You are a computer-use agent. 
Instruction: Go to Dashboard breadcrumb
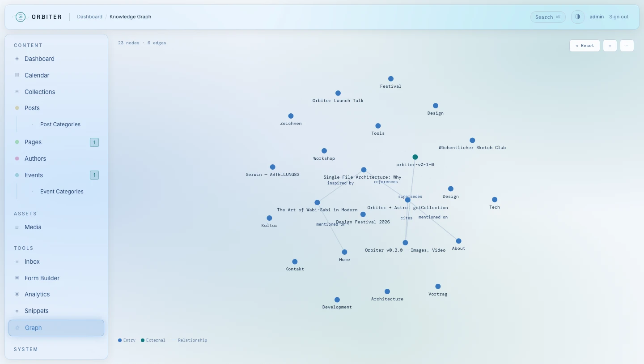click(89, 17)
